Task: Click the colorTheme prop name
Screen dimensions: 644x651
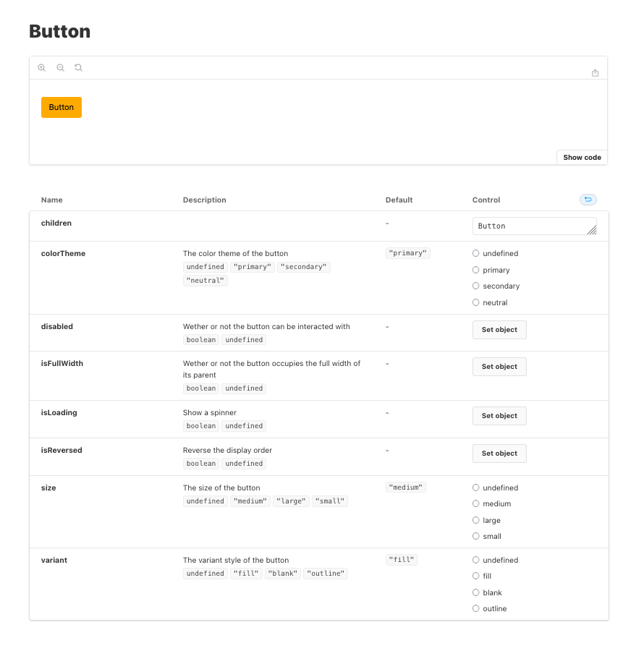Action: coord(63,253)
